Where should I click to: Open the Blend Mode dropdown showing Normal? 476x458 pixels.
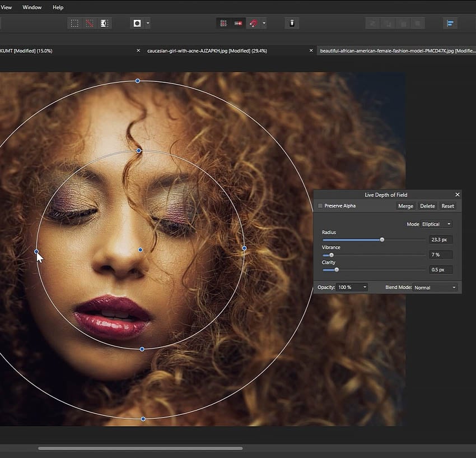pyautogui.click(x=435, y=287)
